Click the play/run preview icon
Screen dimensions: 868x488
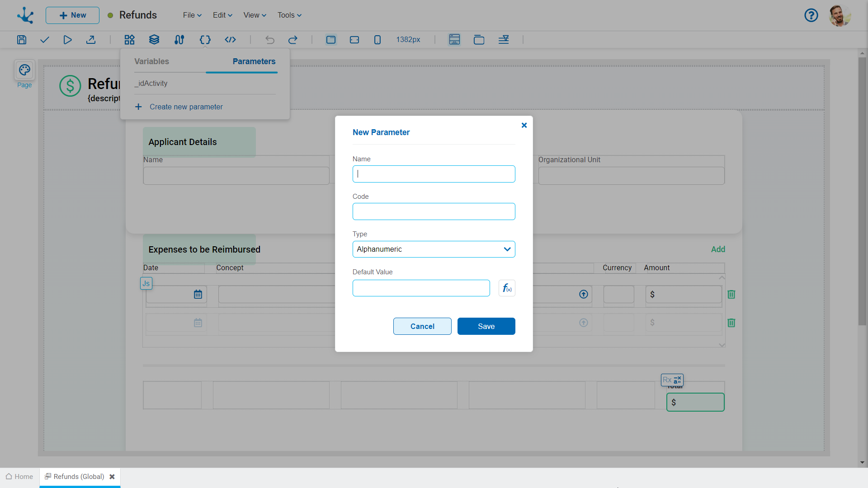[x=67, y=40]
